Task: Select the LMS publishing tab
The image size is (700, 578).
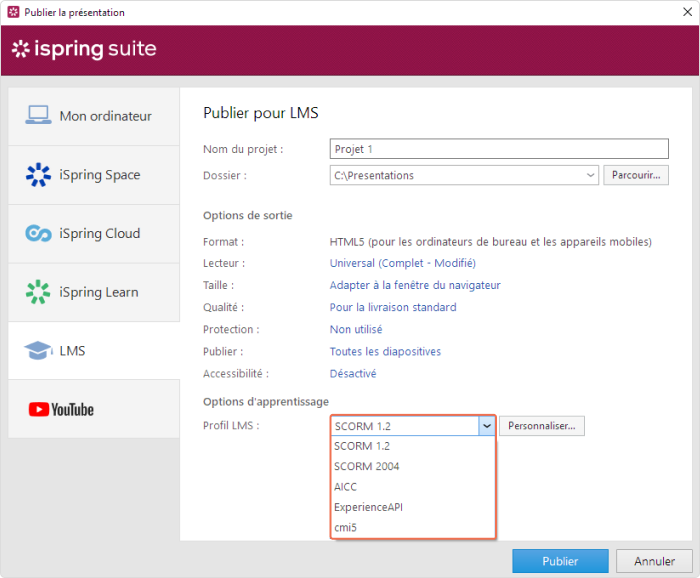Action: [x=94, y=351]
